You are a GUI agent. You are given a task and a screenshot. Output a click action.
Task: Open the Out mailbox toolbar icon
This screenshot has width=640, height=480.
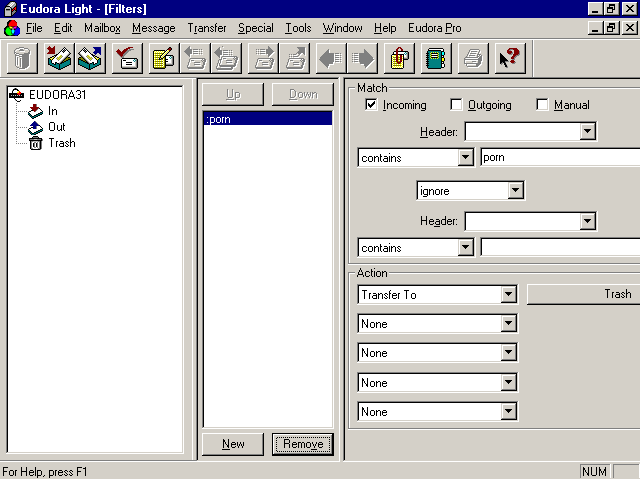pyautogui.click(x=90, y=58)
